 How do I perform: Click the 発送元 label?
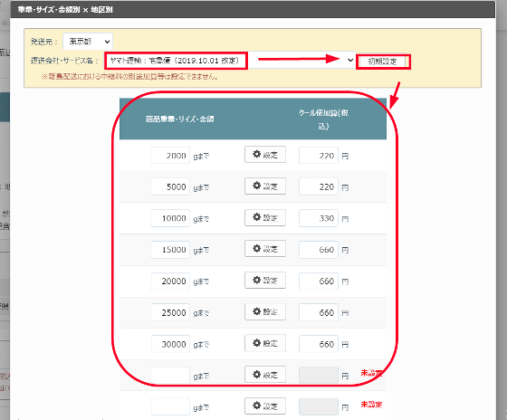[x=44, y=42]
